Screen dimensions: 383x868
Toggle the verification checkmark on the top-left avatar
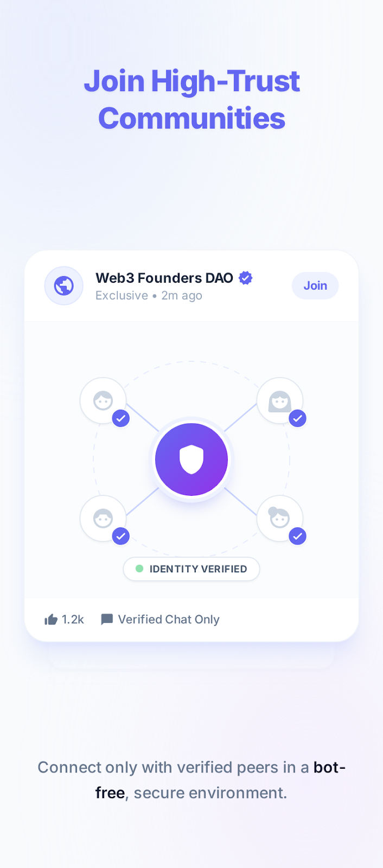point(121,418)
